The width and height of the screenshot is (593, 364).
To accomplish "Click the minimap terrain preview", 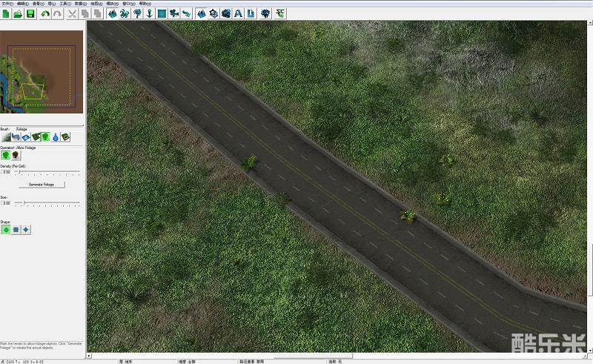I will 42,73.
